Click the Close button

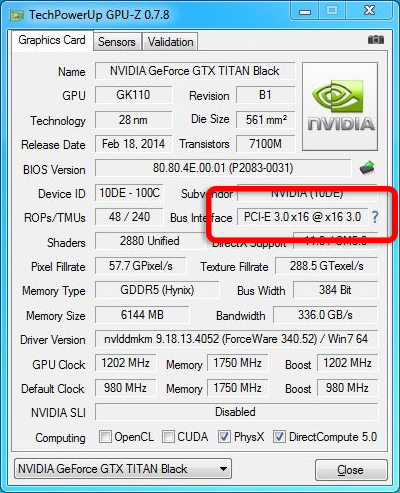[x=351, y=470]
